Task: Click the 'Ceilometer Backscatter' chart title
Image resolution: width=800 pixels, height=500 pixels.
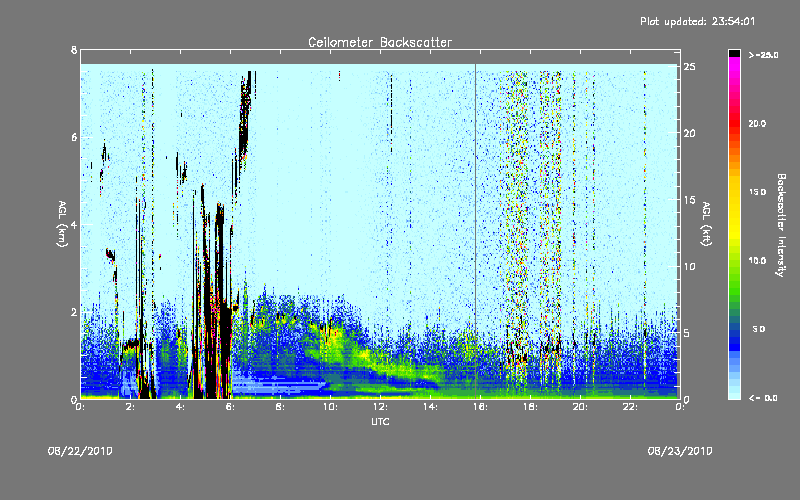Action: [x=380, y=42]
